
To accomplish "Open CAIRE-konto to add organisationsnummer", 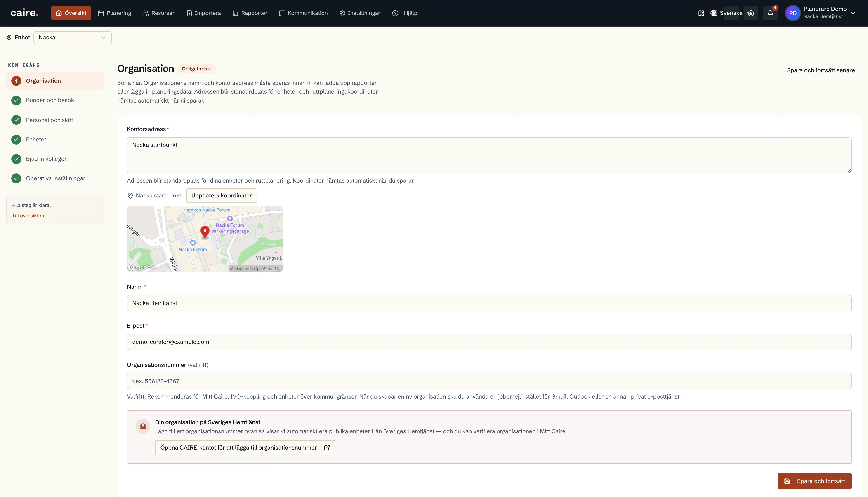I will pyautogui.click(x=245, y=448).
